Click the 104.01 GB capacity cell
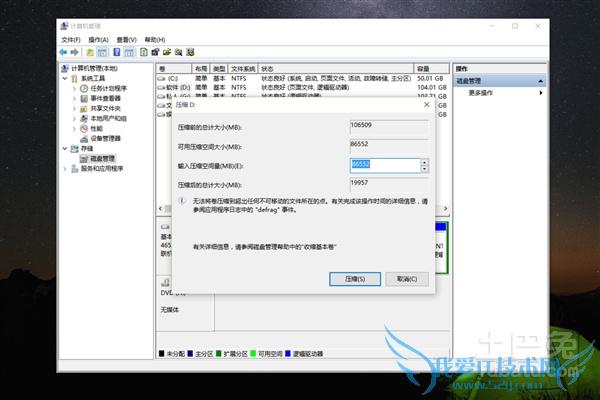 click(x=432, y=88)
